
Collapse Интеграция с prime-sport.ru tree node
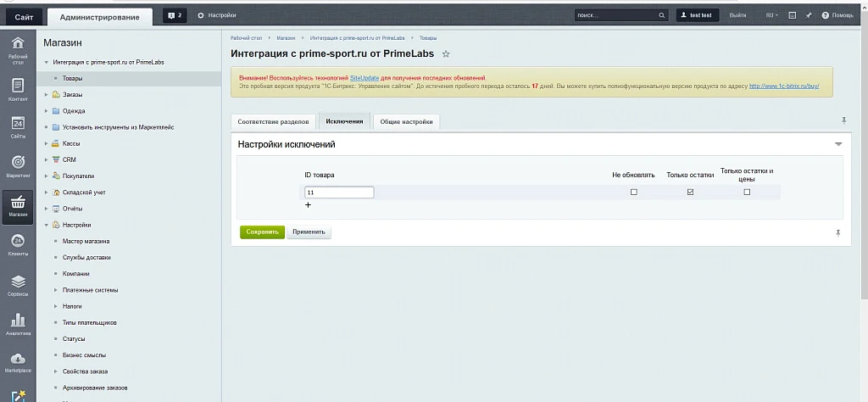(47, 63)
